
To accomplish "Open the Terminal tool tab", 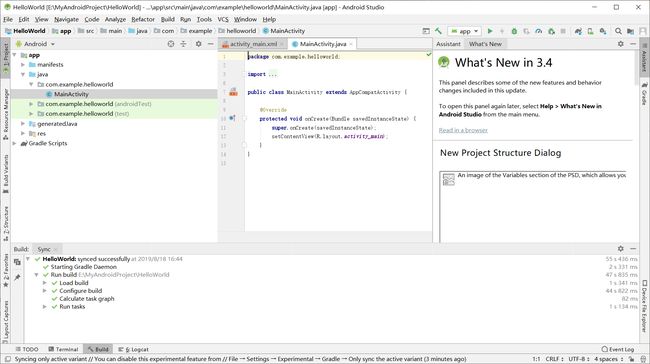I will click(x=63, y=349).
